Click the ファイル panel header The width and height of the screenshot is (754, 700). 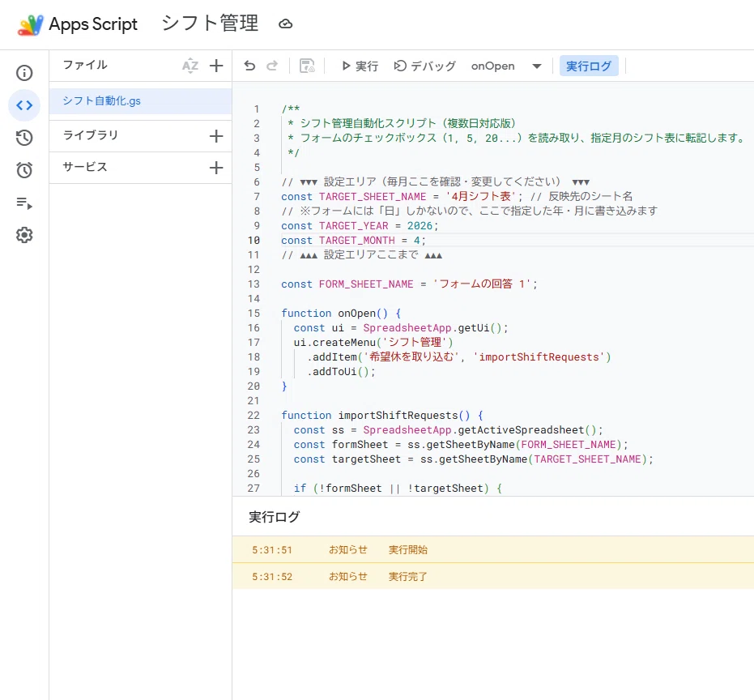[x=84, y=65]
